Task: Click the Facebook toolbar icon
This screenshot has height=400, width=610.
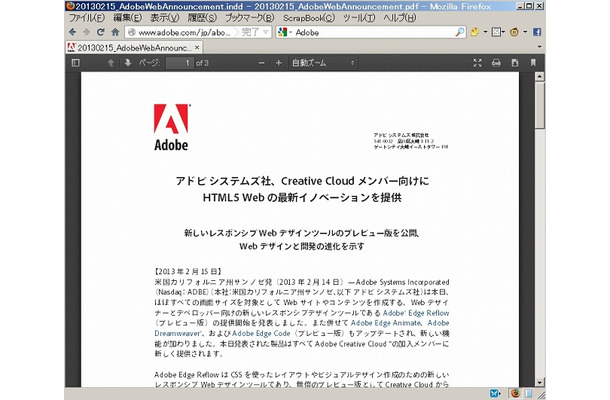Action: (x=537, y=32)
